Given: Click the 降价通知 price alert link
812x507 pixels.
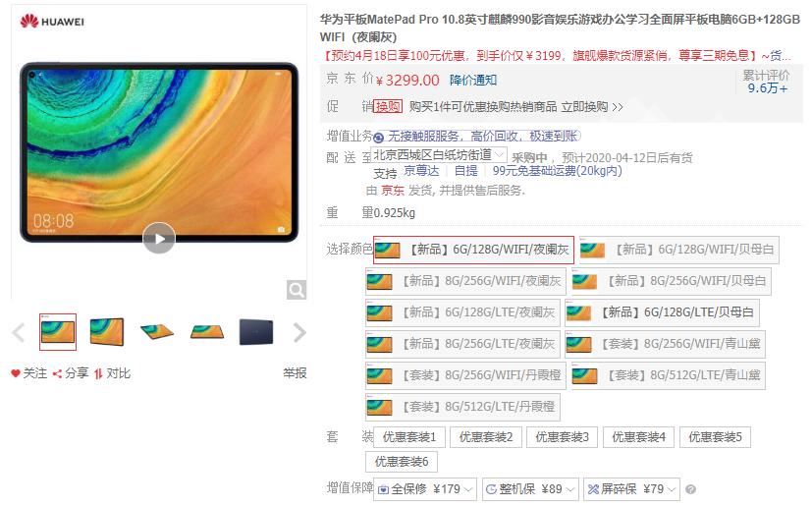Looking at the screenshot, I should (473, 80).
